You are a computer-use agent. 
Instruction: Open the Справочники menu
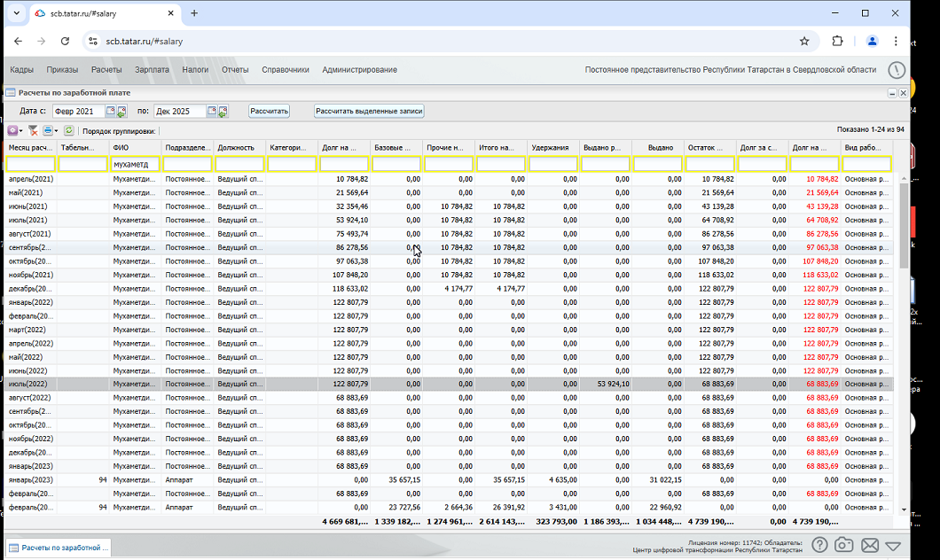[286, 70]
